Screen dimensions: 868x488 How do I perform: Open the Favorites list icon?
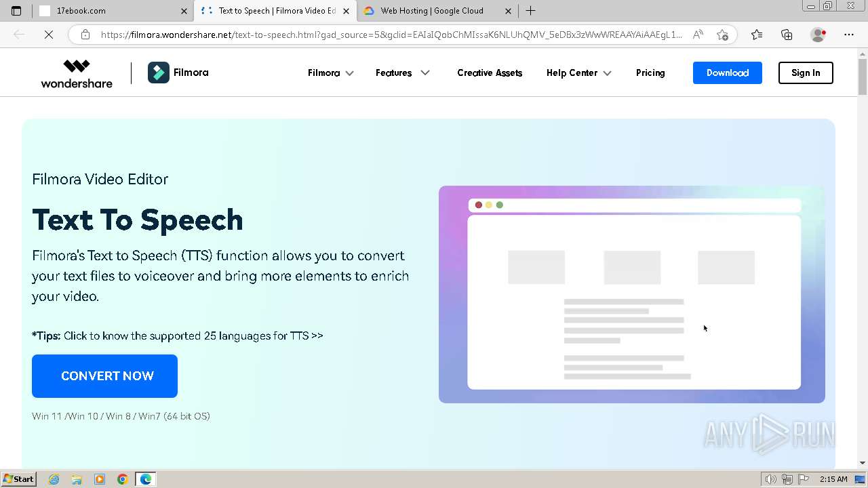pos(757,35)
